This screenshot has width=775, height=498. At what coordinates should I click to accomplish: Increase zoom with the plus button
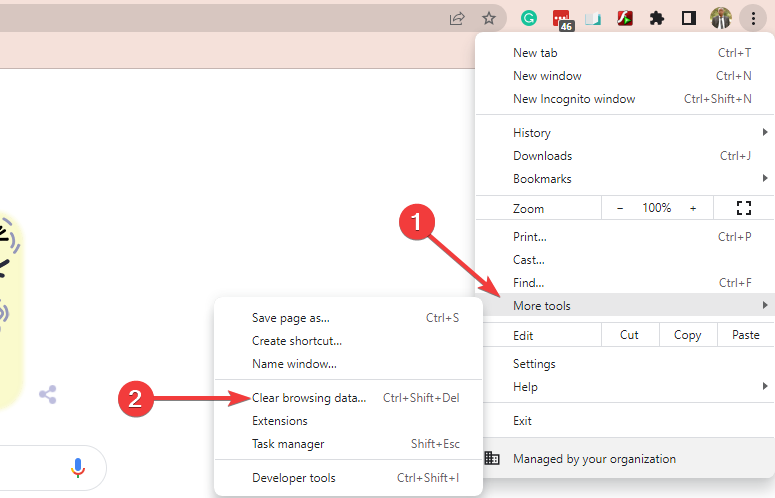[693, 208]
